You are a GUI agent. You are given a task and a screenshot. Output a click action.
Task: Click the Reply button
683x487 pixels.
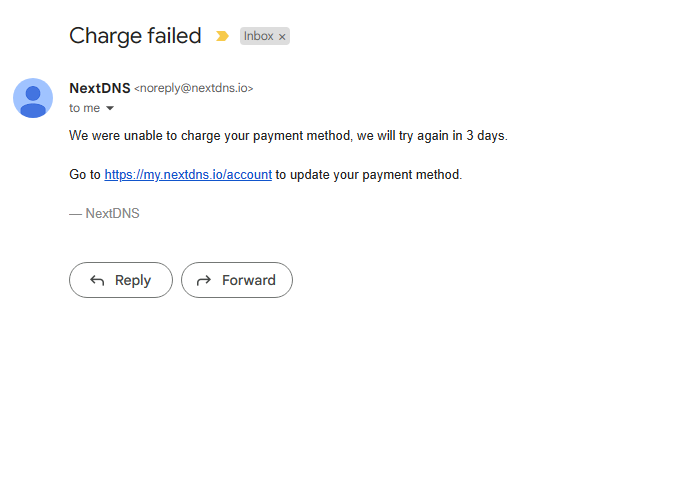point(121,280)
